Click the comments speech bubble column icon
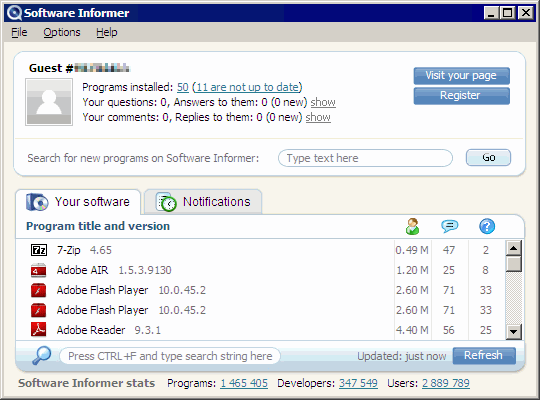Viewport: 540px width, 400px height. 449,226
